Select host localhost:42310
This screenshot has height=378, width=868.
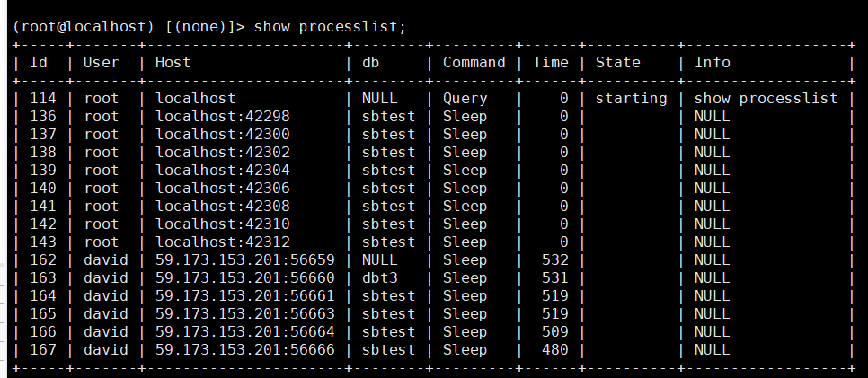pos(223,224)
